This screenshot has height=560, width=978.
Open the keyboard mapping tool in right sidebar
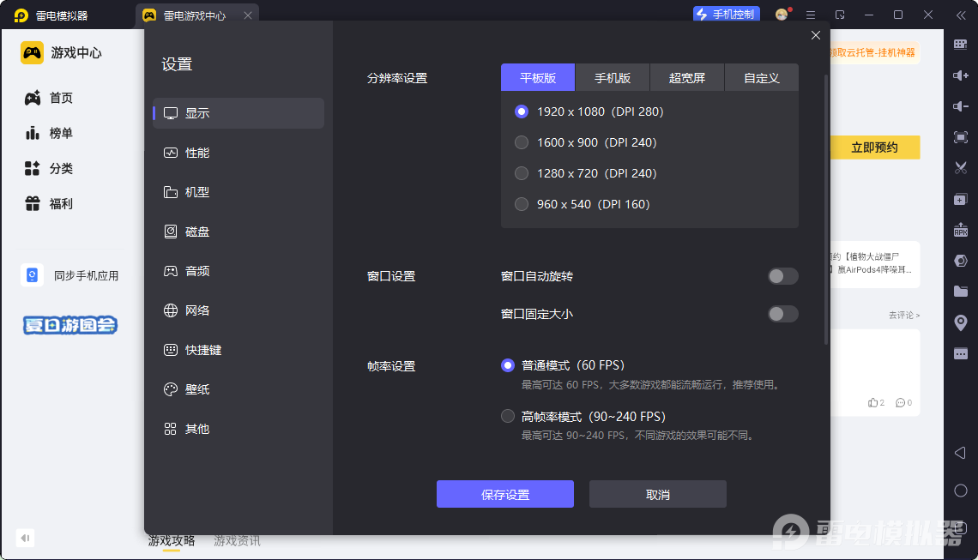pos(961,45)
